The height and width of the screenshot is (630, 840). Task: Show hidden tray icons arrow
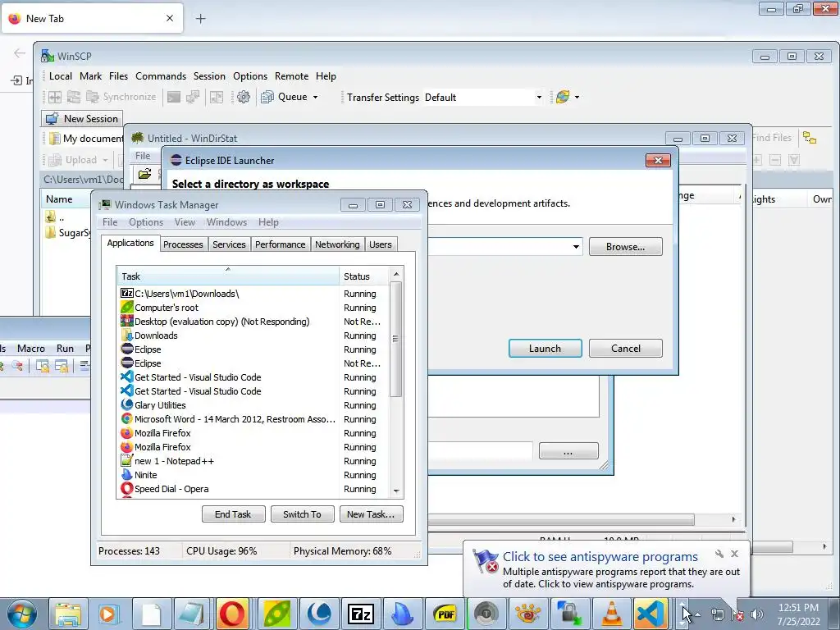pyautogui.click(x=697, y=614)
